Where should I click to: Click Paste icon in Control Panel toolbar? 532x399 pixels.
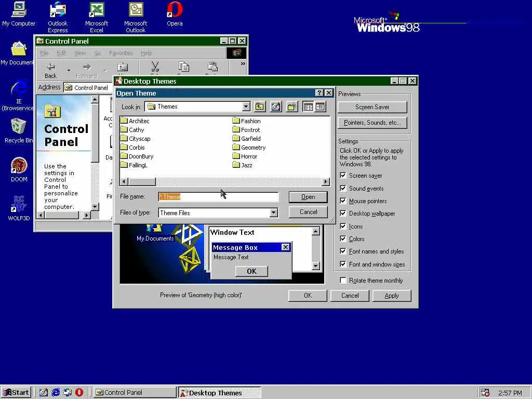[x=212, y=67]
